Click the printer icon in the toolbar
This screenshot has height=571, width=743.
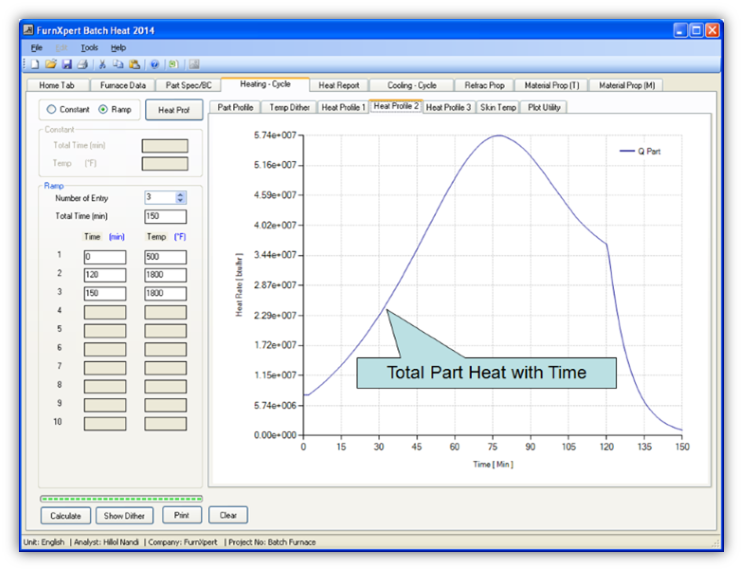(x=82, y=64)
